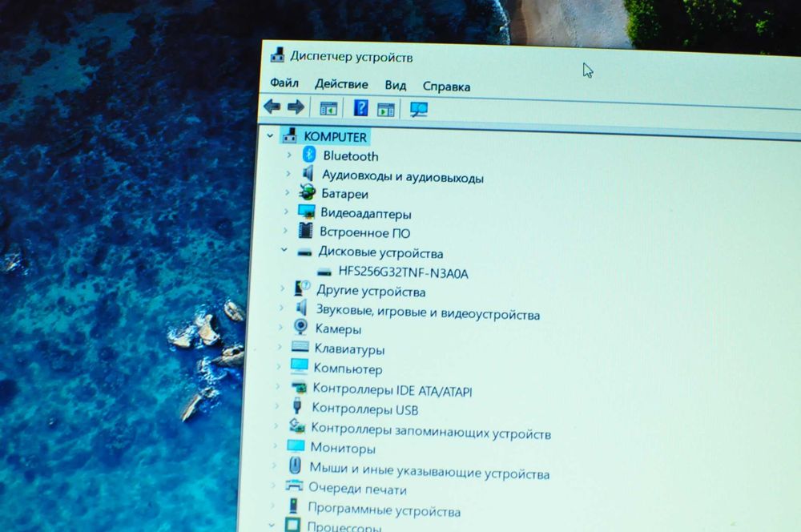Viewport: 801px width, 532px height.
Task: Select the HFS256G32TNF-N3A0A disk entry
Action: pos(403,273)
